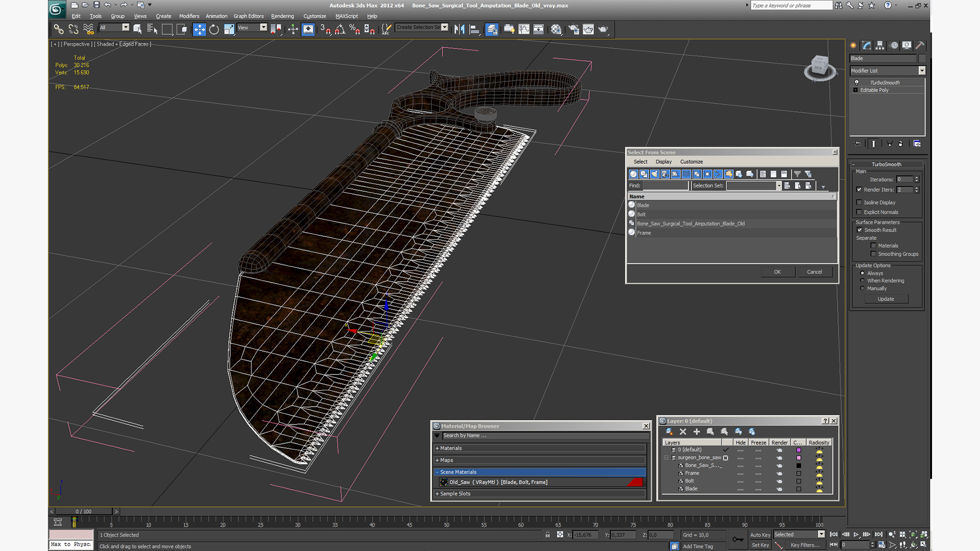Delete highlighted layer with the X icon

click(683, 432)
